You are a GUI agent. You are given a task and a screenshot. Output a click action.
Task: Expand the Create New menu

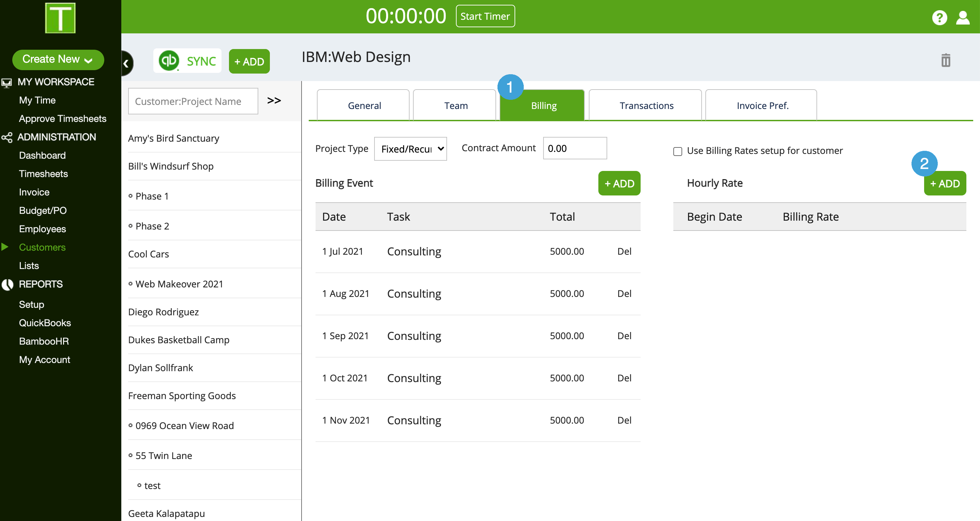58,59
